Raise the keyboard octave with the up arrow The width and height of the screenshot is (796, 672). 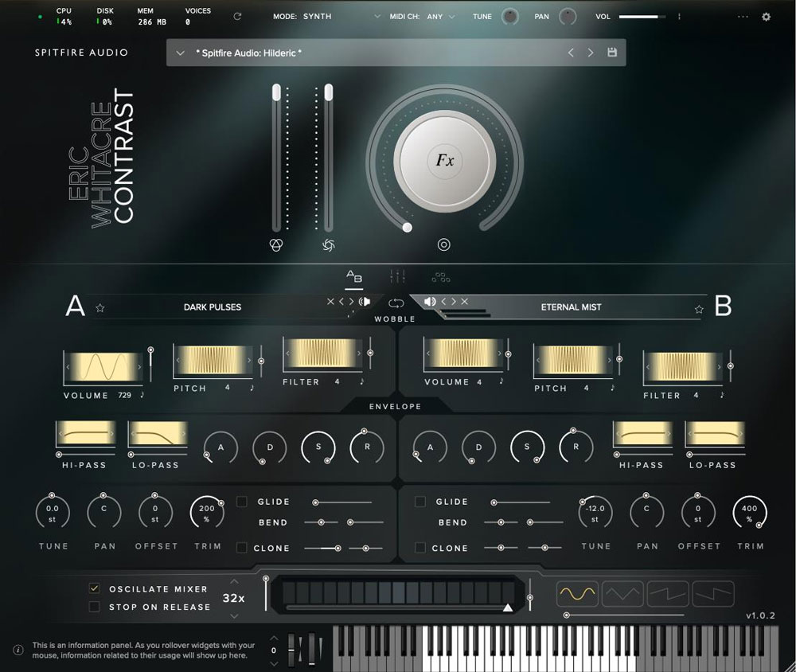click(274, 638)
